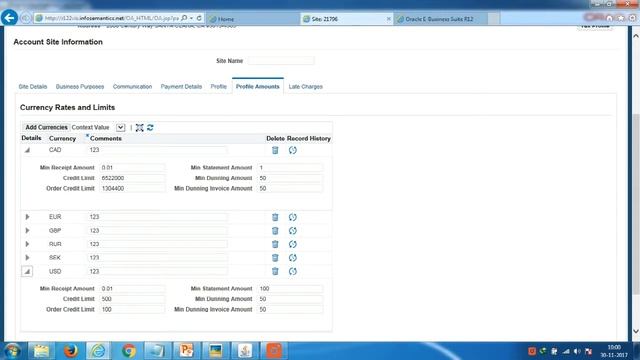
Task: Click CAD Credit Limit field 6522000
Action: [132, 178]
